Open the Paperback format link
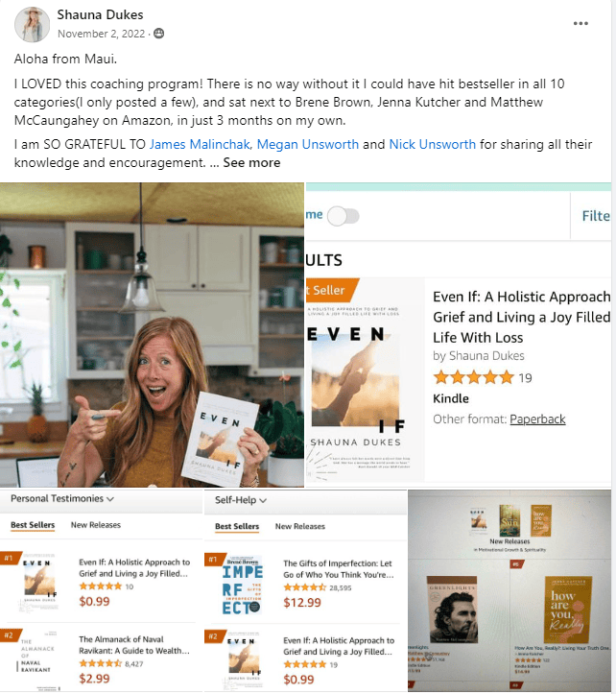The image size is (616, 694). point(537,419)
